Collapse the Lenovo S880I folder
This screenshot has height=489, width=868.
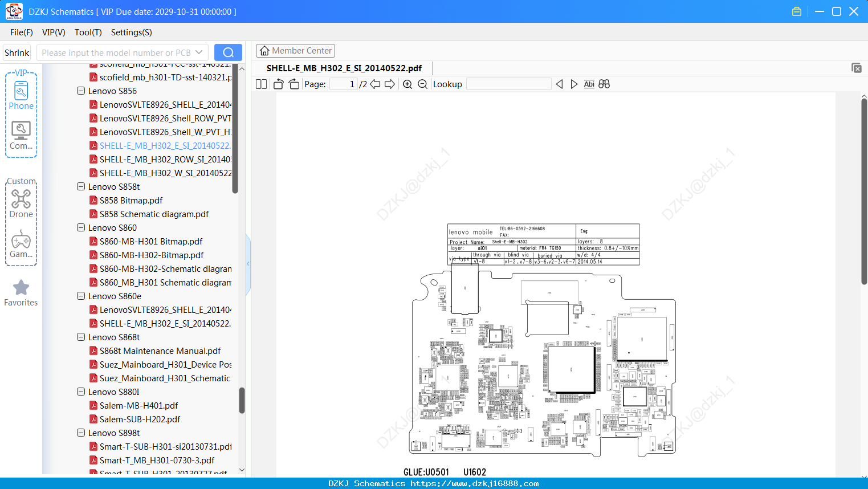(x=81, y=392)
